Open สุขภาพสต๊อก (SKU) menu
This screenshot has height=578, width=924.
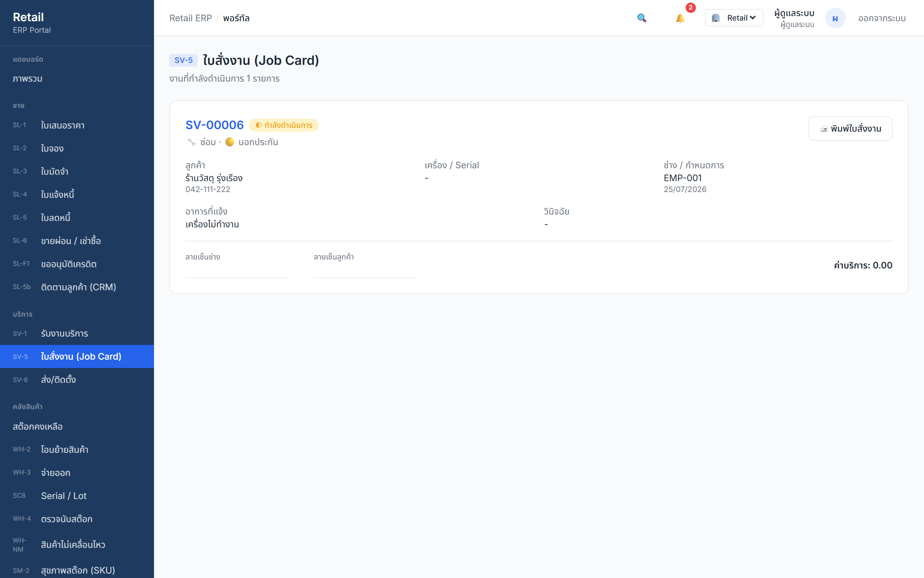77,570
